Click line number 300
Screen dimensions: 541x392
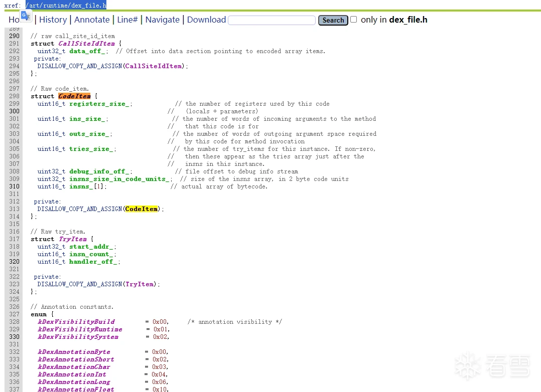coord(15,111)
